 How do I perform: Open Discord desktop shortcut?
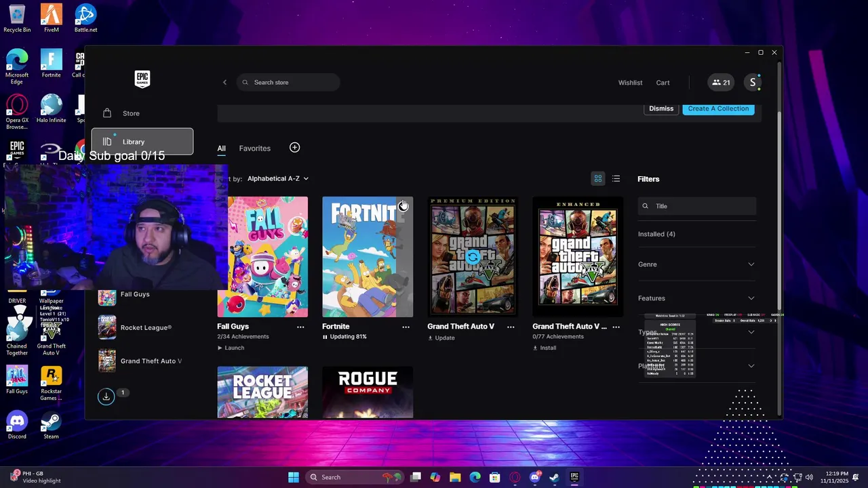(17, 425)
